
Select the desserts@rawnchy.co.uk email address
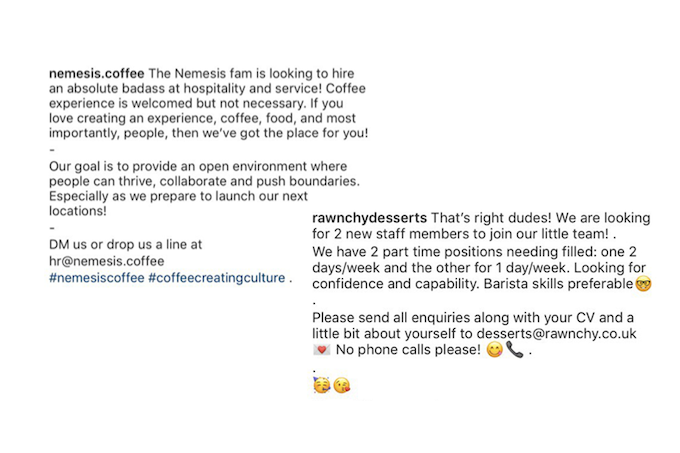[x=556, y=333]
